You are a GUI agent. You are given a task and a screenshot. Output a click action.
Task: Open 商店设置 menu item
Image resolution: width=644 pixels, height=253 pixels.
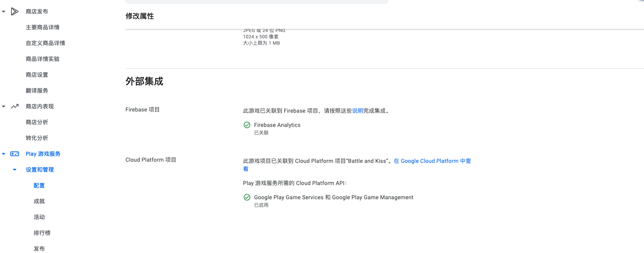click(37, 75)
